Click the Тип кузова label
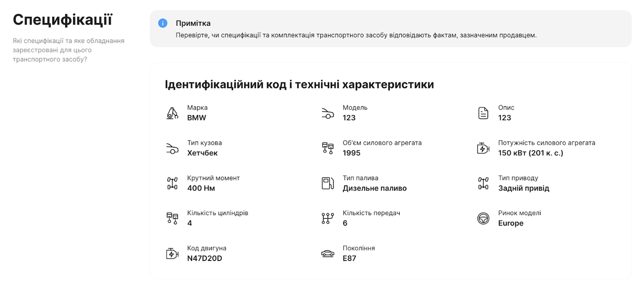The width and height of the screenshot is (644, 291). point(204,143)
